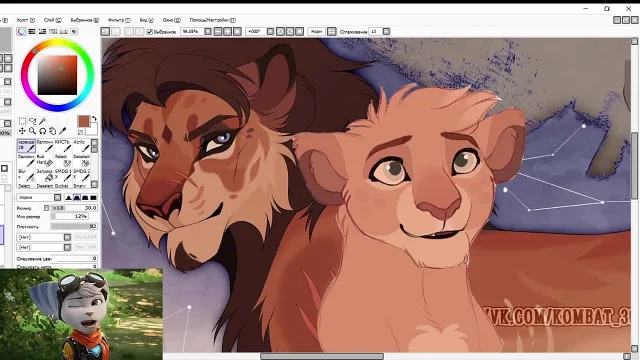Viewport: 640px width, 360px height.
Task: Zoom in with the plus button
Action: [228, 31]
